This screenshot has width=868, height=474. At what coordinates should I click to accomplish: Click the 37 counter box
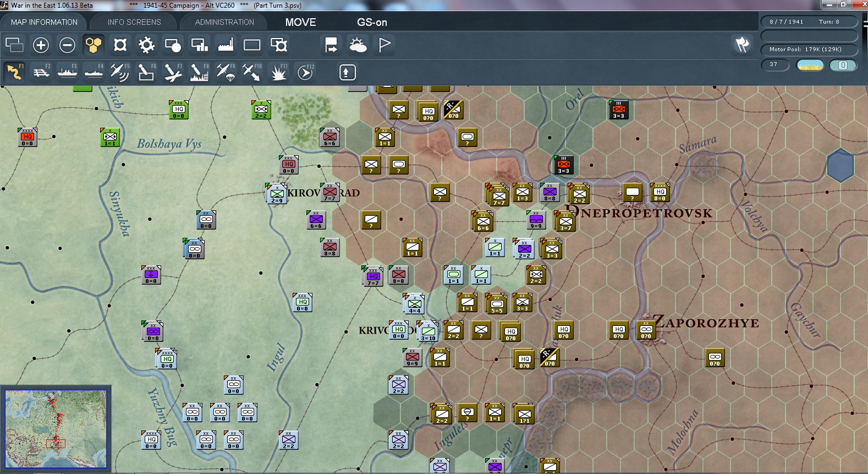coord(775,65)
